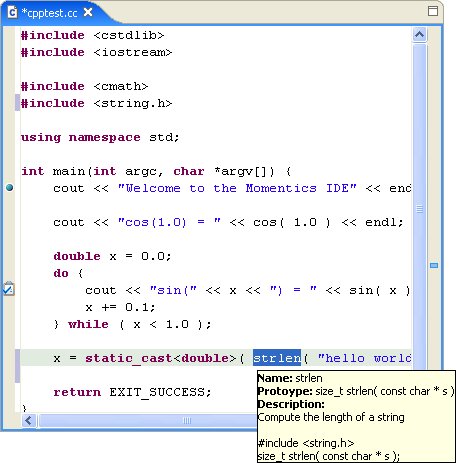Click the 'cos( 1.0 )' call
Screen dimensions: 456x463
(x=292, y=222)
